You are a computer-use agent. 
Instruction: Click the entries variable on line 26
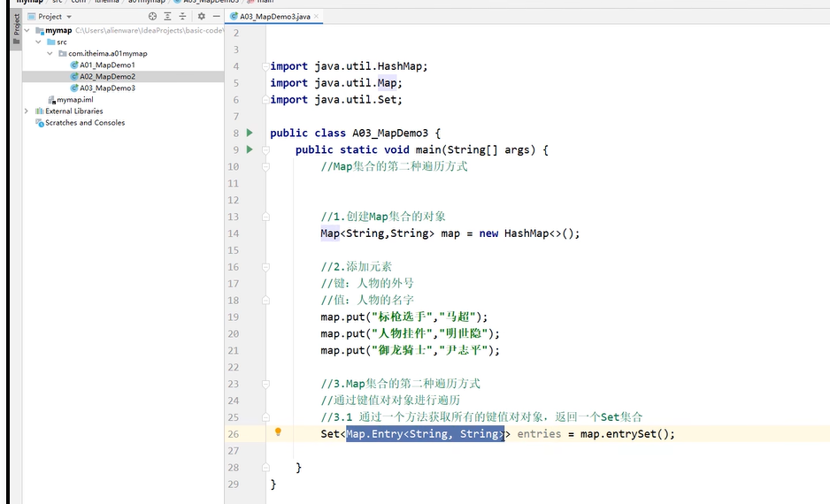point(539,434)
